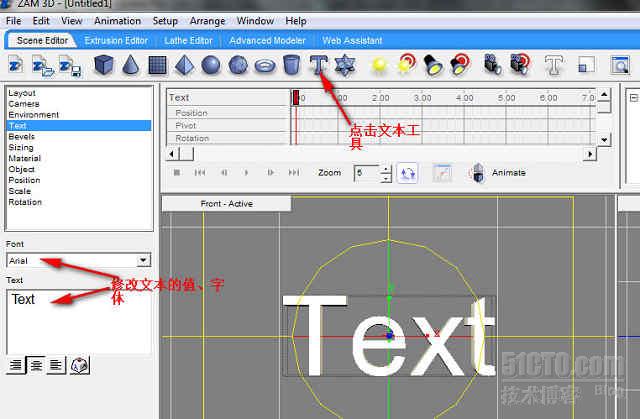Add a targeted camera
Image resolution: width=640 pixels, height=419 pixels.
click(520, 64)
